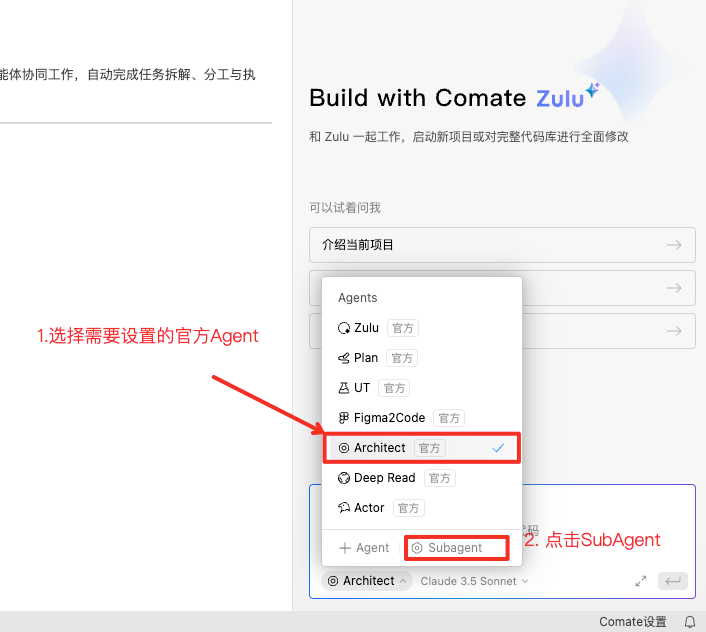Open notifications bell in status bar
The width and height of the screenshot is (706, 632).
pyautogui.click(x=688, y=622)
